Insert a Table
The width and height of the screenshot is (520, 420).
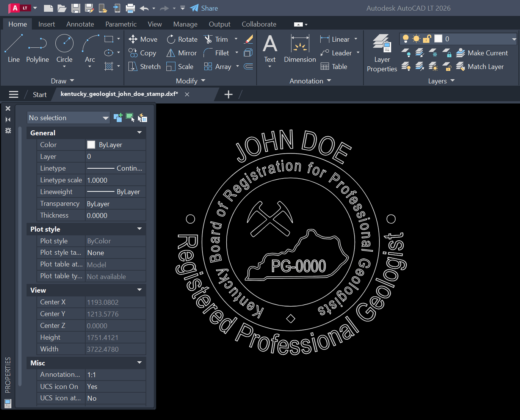[x=334, y=66]
